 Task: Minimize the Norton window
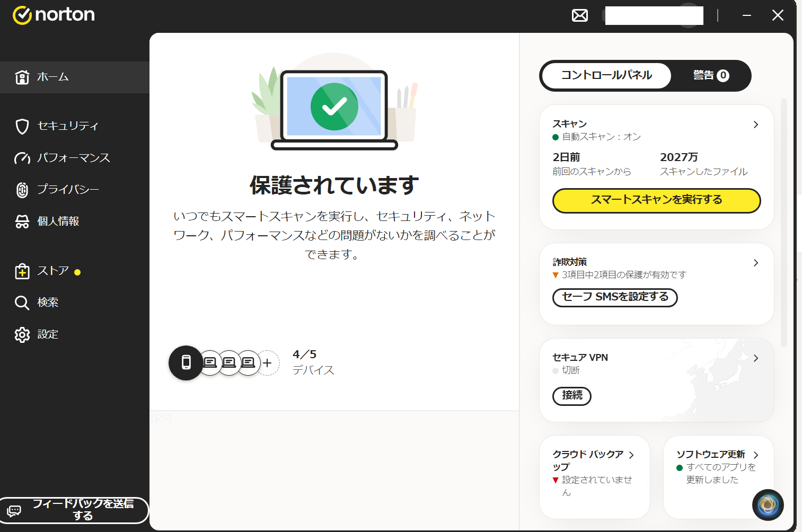[747, 15]
